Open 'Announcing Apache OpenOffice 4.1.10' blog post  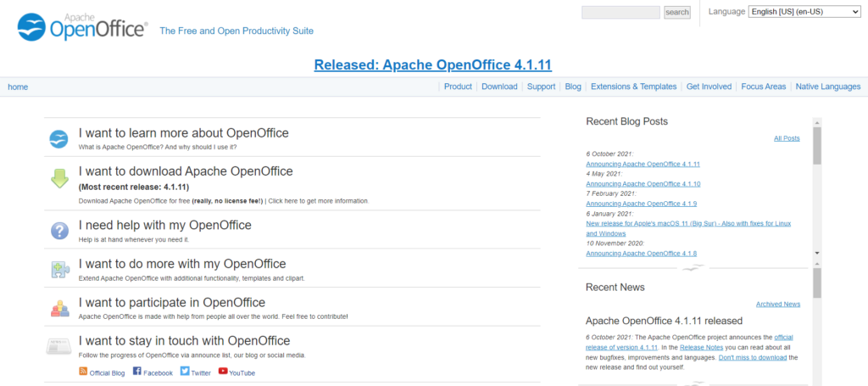pyautogui.click(x=643, y=184)
